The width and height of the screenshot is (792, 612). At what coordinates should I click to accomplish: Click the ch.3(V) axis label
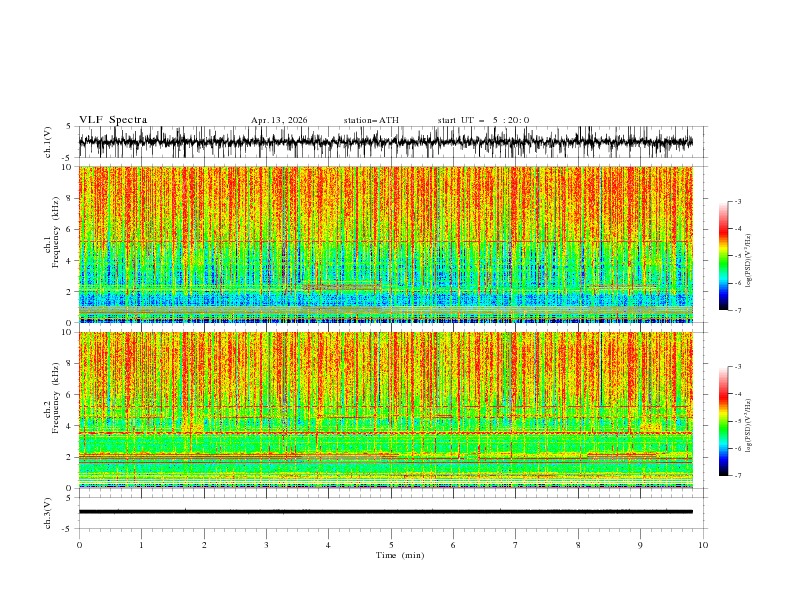coord(48,513)
